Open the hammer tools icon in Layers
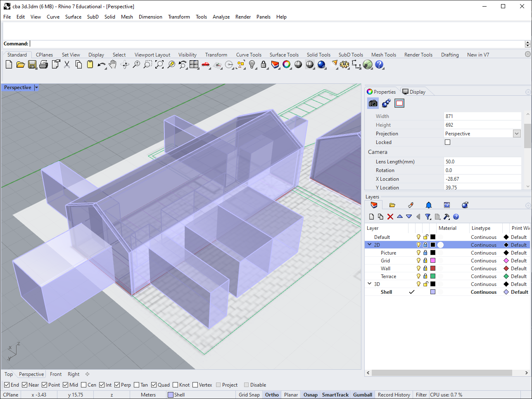The width and height of the screenshot is (532, 399). [446, 217]
